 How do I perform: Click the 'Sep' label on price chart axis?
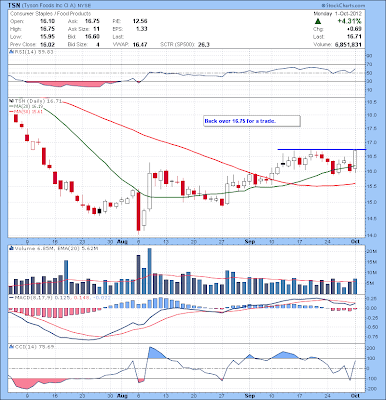tap(250, 242)
